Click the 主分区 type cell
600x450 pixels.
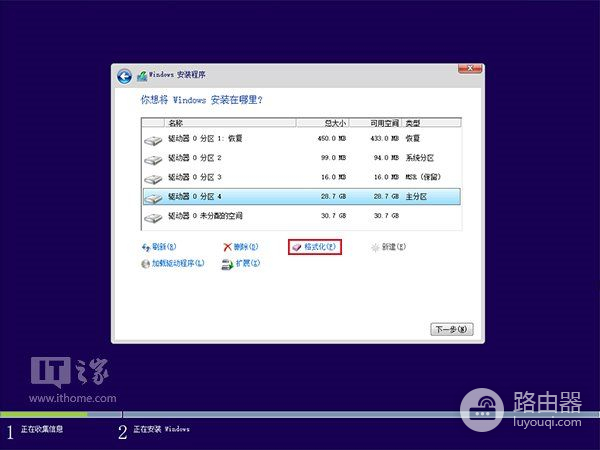(x=416, y=197)
